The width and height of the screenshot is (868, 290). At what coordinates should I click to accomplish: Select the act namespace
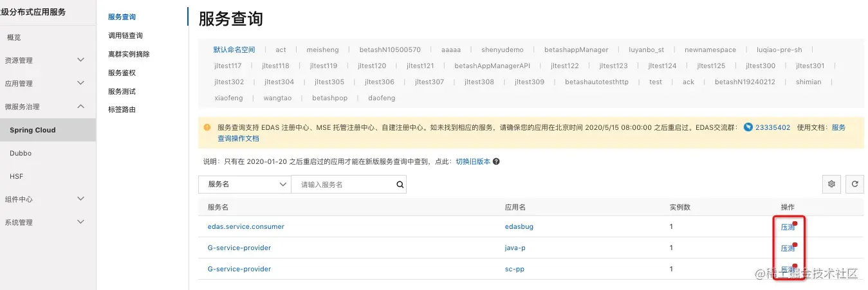pos(281,50)
